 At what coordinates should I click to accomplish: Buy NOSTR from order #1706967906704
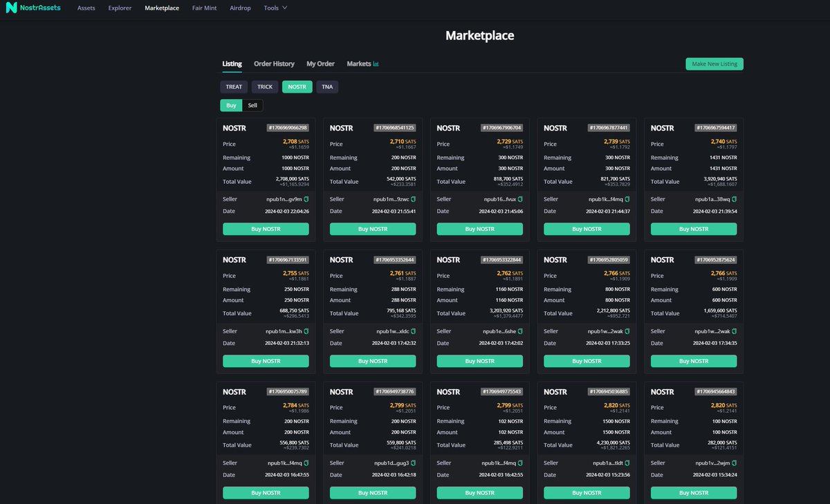(480, 229)
